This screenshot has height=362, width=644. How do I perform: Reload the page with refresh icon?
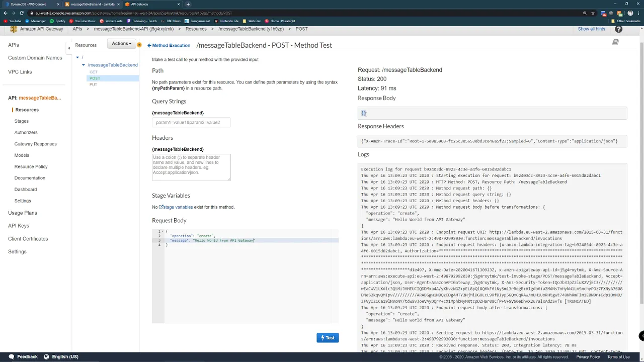click(22, 13)
